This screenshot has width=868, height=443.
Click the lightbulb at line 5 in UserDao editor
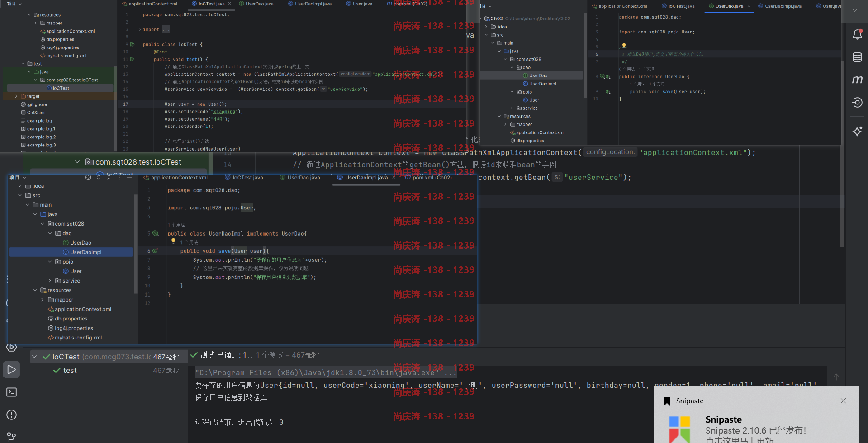pyautogui.click(x=624, y=46)
